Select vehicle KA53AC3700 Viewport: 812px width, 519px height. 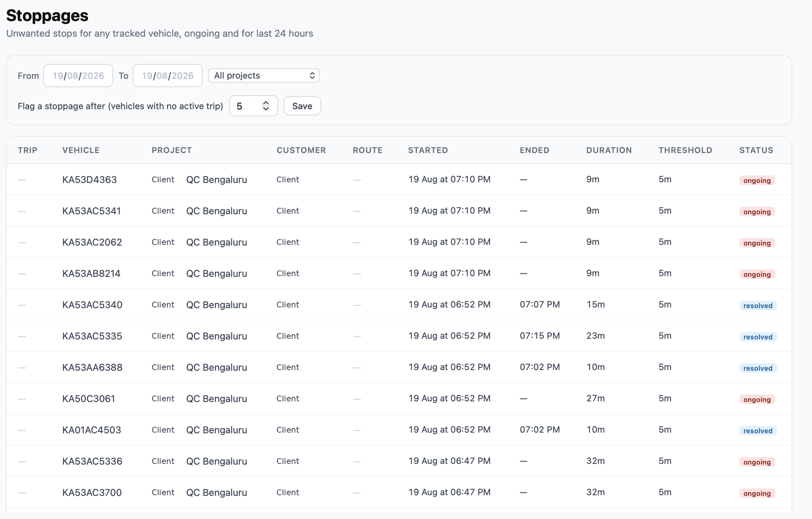tap(92, 492)
